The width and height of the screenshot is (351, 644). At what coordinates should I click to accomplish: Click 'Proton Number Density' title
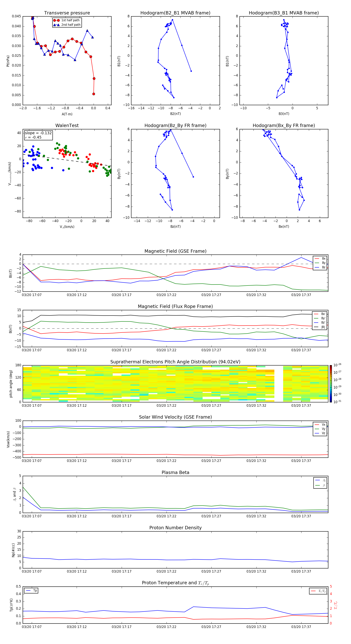pyautogui.click(x=175, y=528)
